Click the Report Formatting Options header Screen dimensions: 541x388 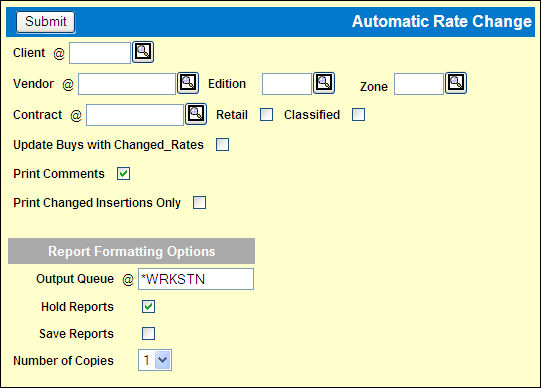tap(131, 251)
